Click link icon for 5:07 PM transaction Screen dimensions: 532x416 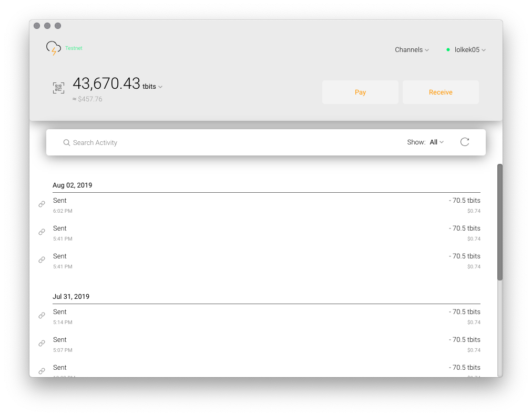point(42,343)
